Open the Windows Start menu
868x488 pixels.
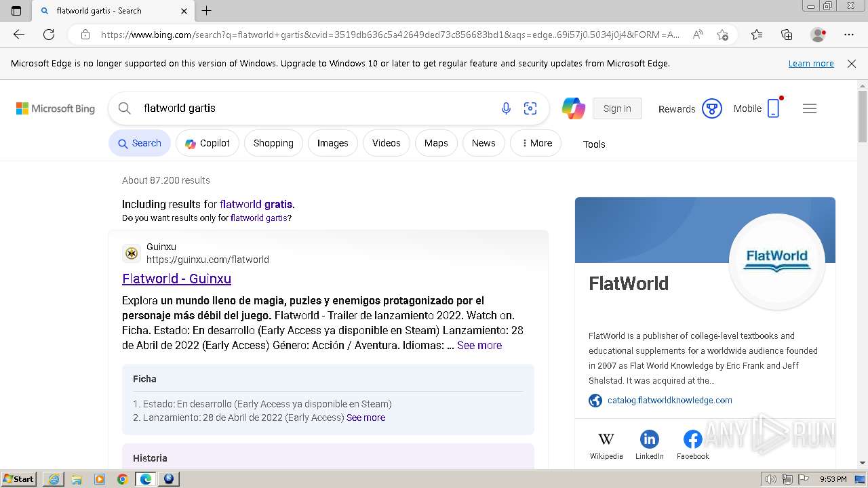(19, 479)
